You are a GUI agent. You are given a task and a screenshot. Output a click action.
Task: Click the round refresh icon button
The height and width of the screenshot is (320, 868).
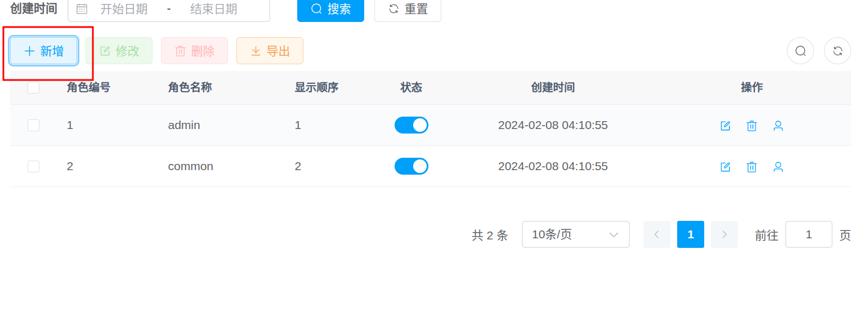[x=837, y=51]
